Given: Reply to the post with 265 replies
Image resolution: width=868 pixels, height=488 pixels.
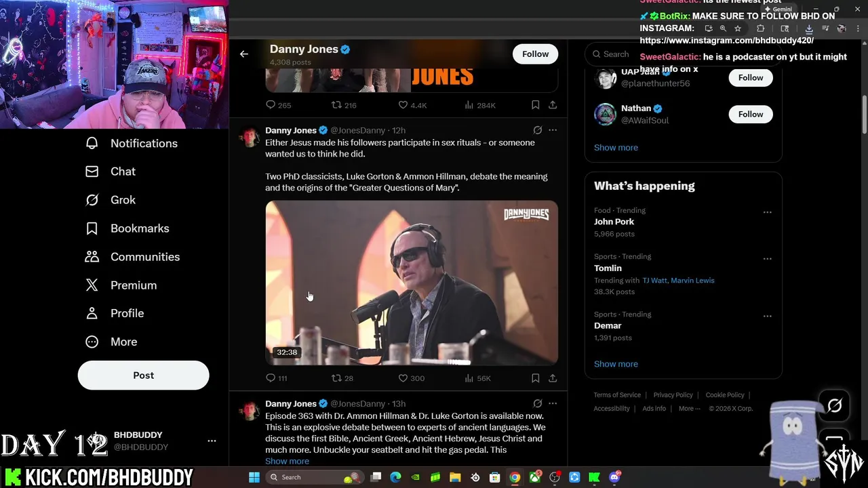Looking at the screenshot, I should (x=278, y=105).
